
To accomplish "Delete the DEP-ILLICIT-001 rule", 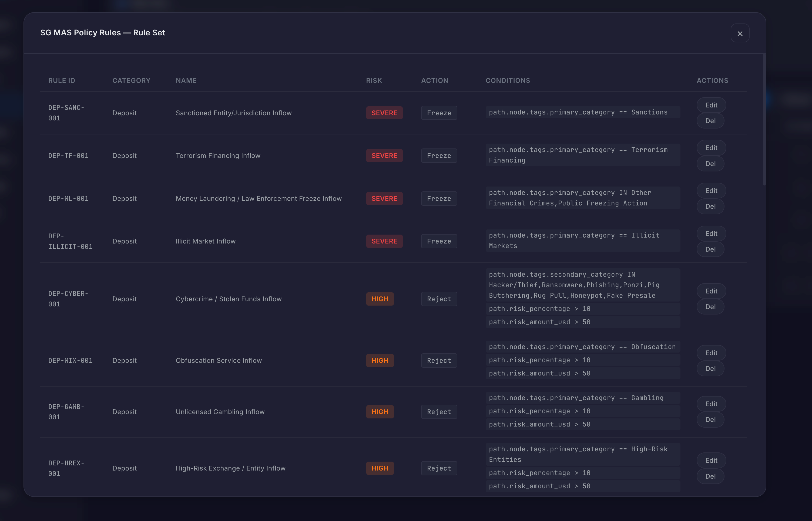I will [710, 249].
